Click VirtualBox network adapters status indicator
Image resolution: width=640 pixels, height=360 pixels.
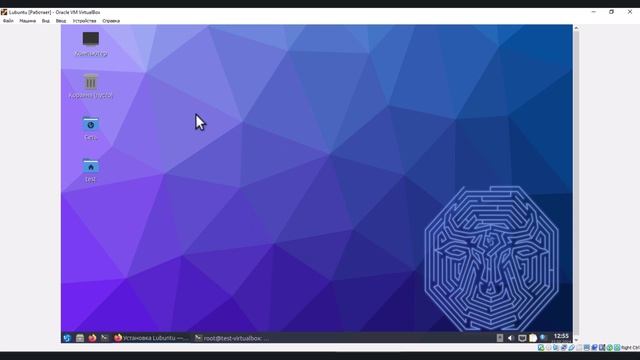point(564,348)
